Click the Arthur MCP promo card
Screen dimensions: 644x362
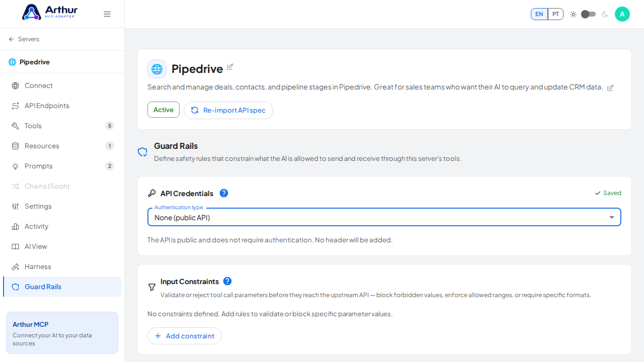coord(62,333)
